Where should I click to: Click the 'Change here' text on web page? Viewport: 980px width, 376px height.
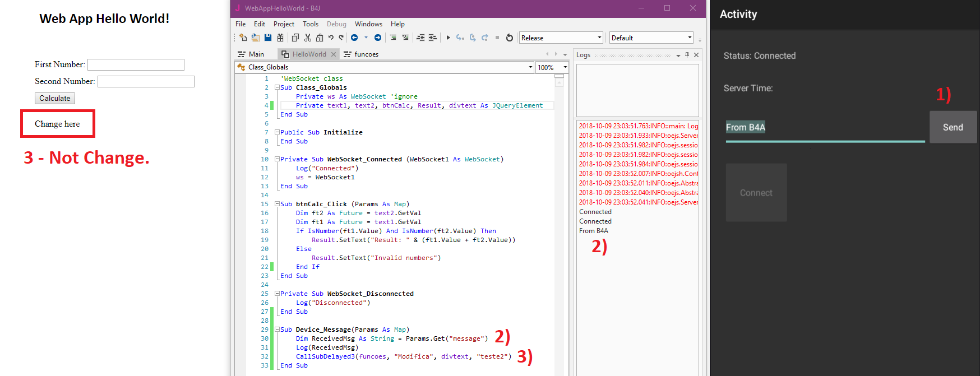coord(57,124)
